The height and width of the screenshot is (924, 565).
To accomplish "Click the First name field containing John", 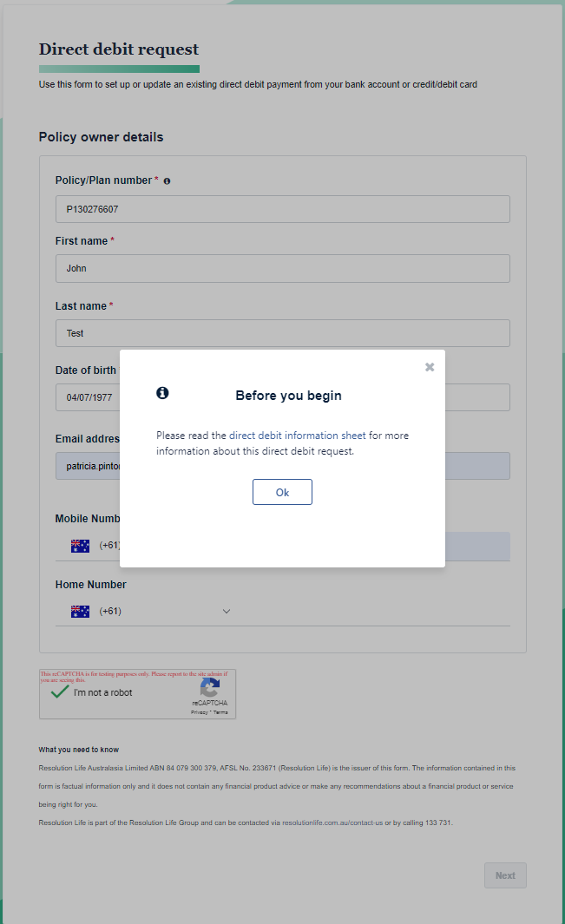I will pyautogui.click(x=283, y=269).
